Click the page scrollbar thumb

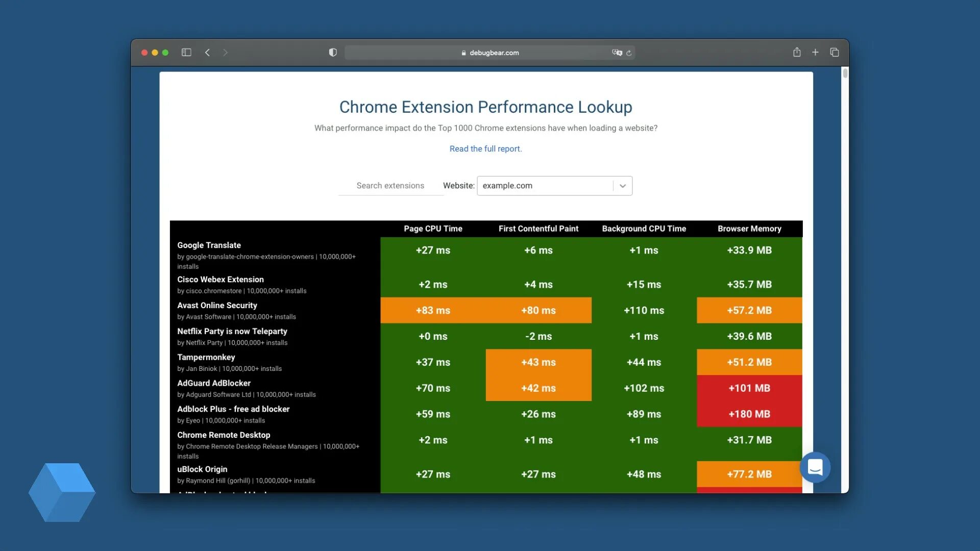pos(845,73)
